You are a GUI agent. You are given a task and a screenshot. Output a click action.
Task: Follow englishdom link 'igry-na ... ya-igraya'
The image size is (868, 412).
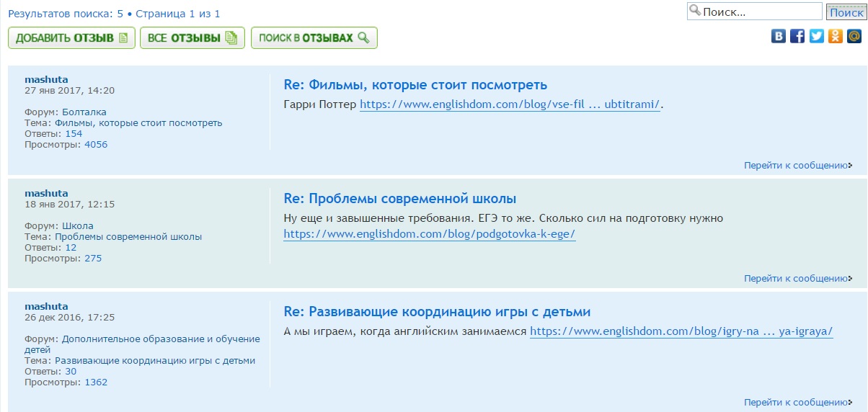coord(681,331)
